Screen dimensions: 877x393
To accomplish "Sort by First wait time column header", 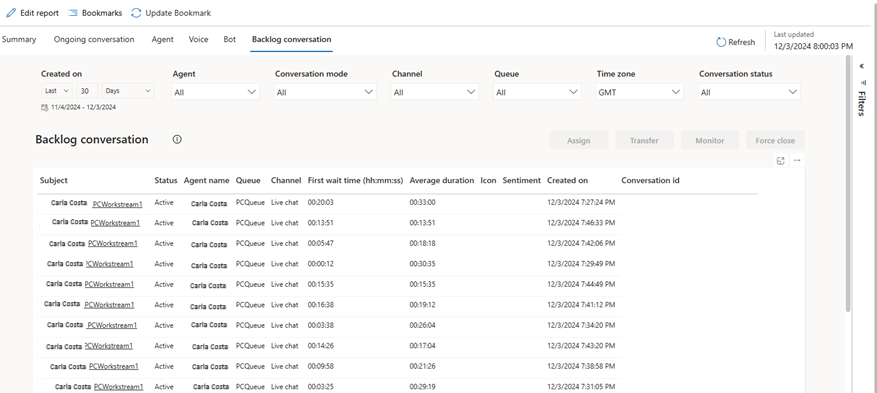I will pos(356,181).
